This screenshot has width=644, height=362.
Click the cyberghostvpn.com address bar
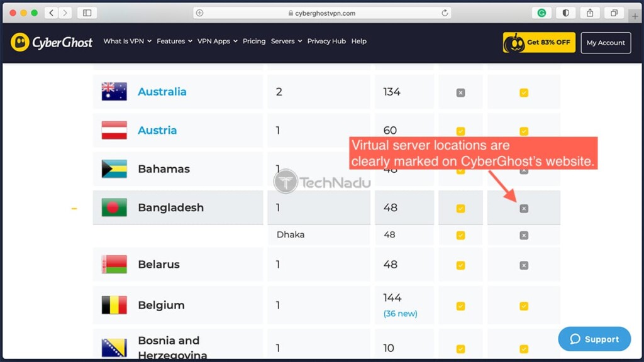[x=322, y=13]
